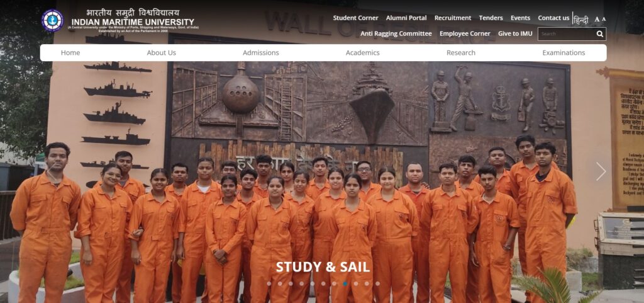
Task: Click the Indian Maritime University logo emblem
Action: tap(52, 21)
